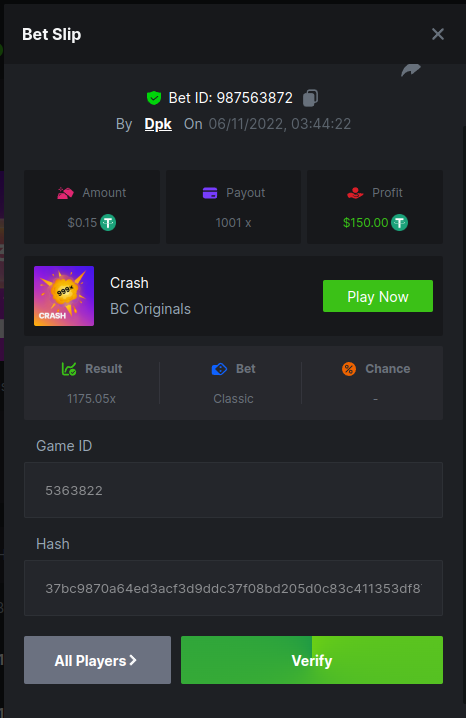Copy the Bet ID to clipboard
The image size is (466, 718).
click(310, 98)
